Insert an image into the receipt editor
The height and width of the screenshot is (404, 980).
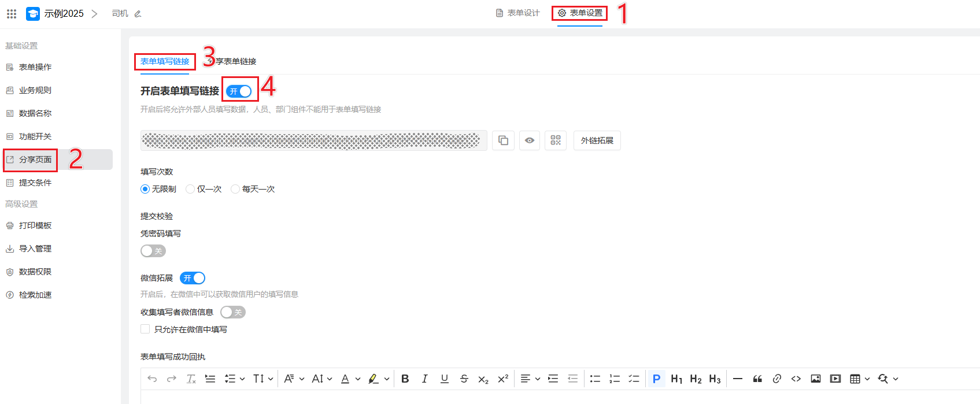[815, 379]
